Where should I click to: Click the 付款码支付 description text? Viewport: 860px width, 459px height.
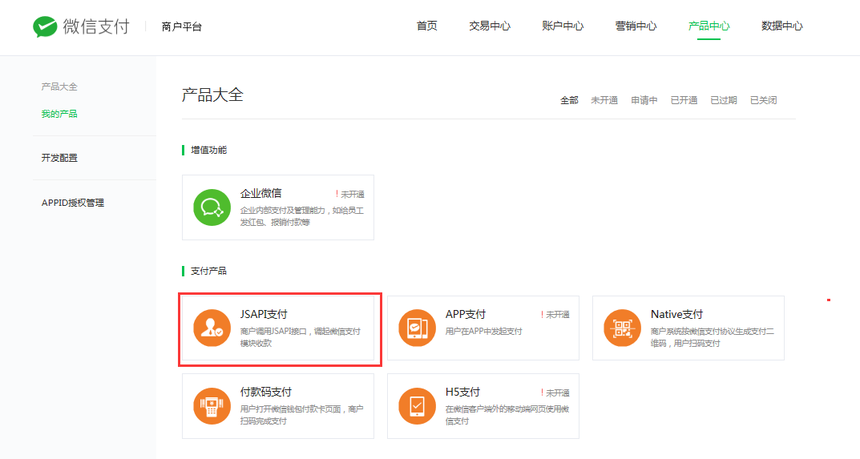[x=301, y=415]
